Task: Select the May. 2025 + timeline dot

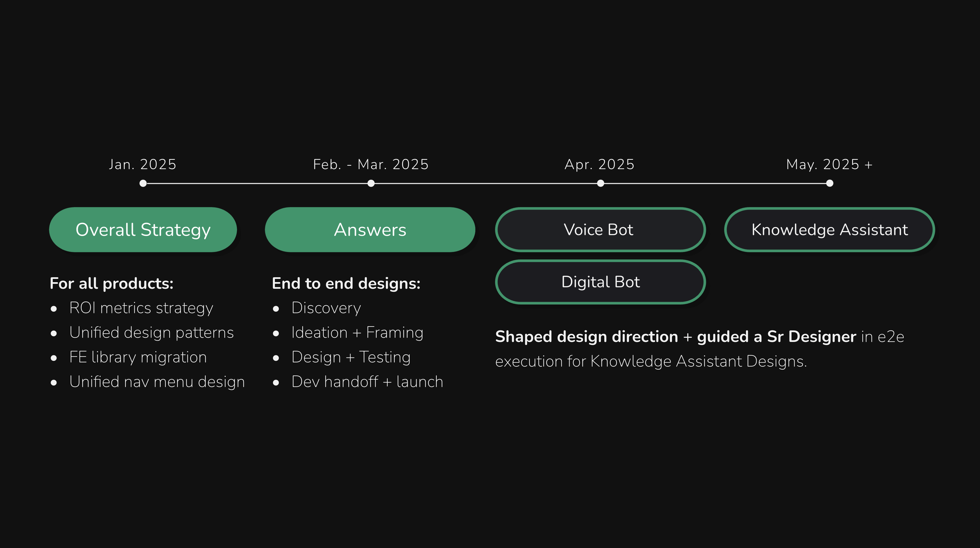Action: point(829,183)
